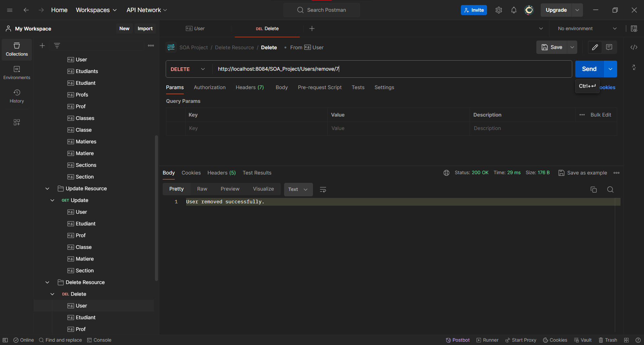Collapse the Delete Resource folder
644x345 pixels.
coord(47,282)
